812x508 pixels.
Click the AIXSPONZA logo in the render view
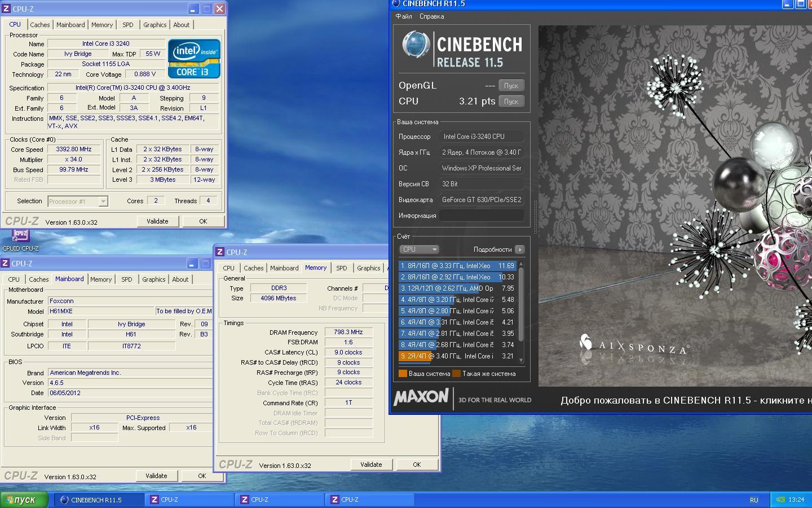633,345
